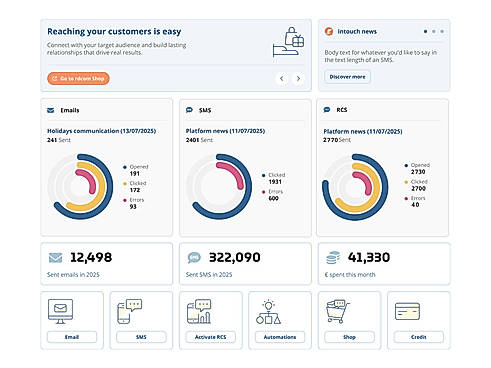This screenshot has height=368, width=491.
Task: Select the third Intouch news carousel dot
Action: click(442, 31)
